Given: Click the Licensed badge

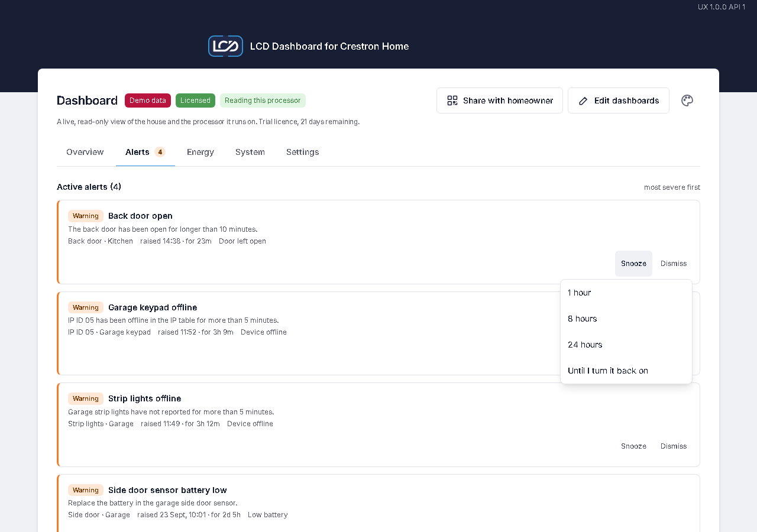Looking at the screenshot, I should tap(195, 100).
